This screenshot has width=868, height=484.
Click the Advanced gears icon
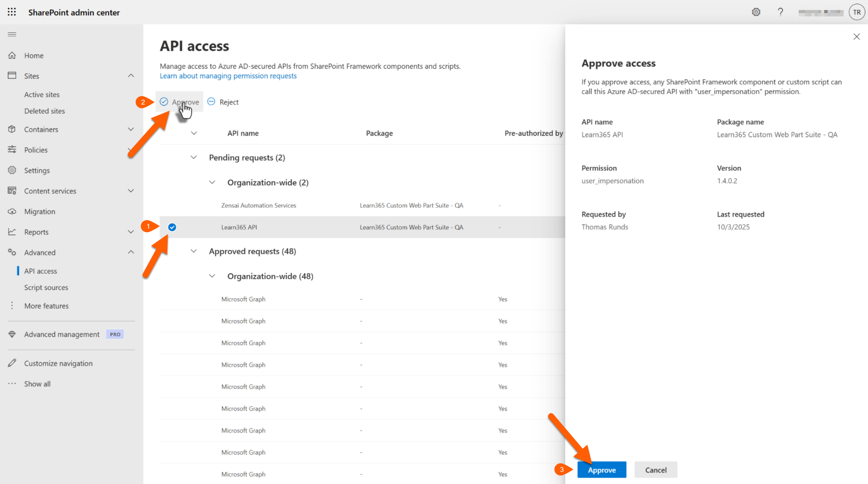[x=12, y=252]
